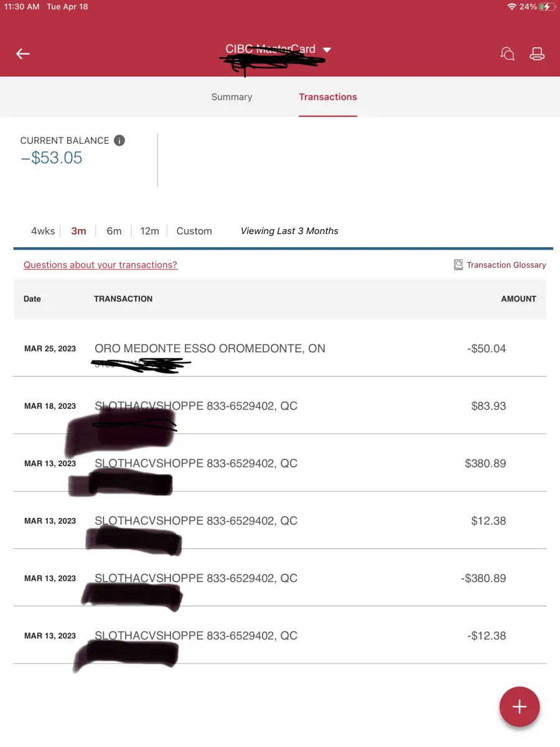Select the 12m time range
The image size is (560, 747).
149,231
